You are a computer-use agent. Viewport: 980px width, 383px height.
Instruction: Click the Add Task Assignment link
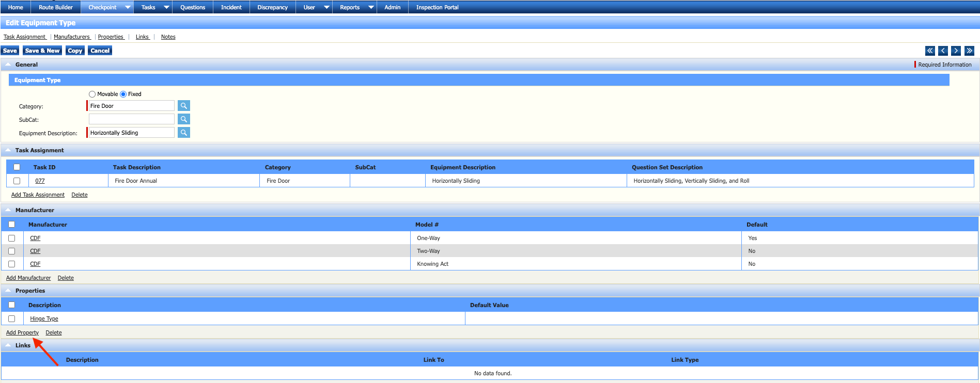[x=38, y=195]
